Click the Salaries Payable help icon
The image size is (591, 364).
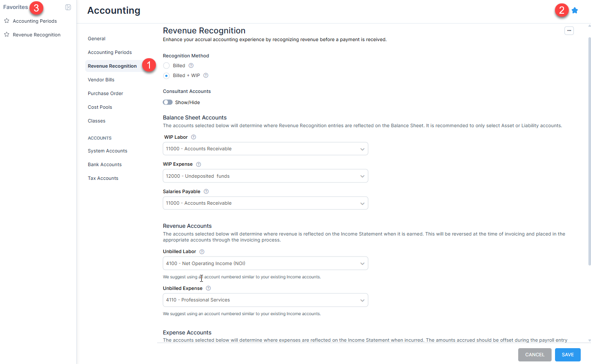coord(206,191)
